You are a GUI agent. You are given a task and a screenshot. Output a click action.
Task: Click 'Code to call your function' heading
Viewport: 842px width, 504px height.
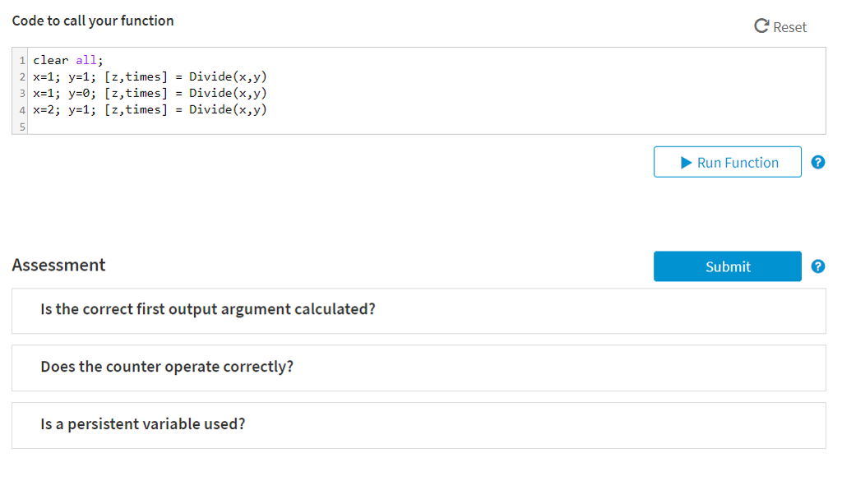(x=93, y=21)
